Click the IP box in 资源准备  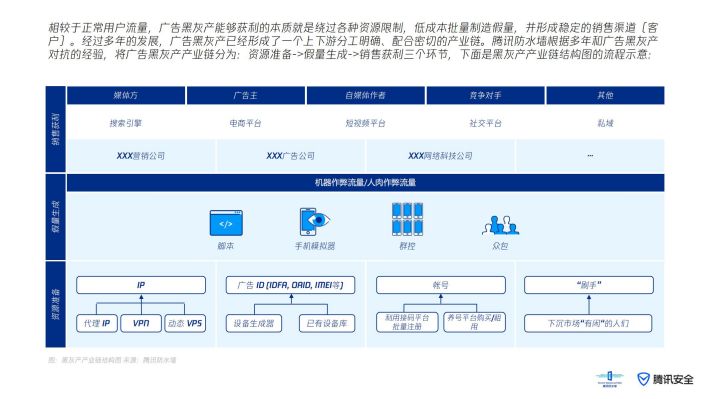pyautogui.click(x=141, y=285)
